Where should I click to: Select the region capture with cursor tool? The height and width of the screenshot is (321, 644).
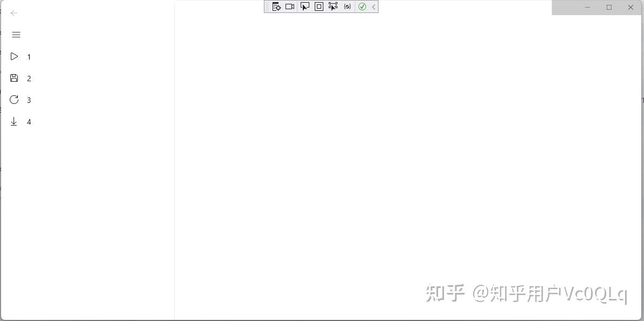[x=333, y=6]
